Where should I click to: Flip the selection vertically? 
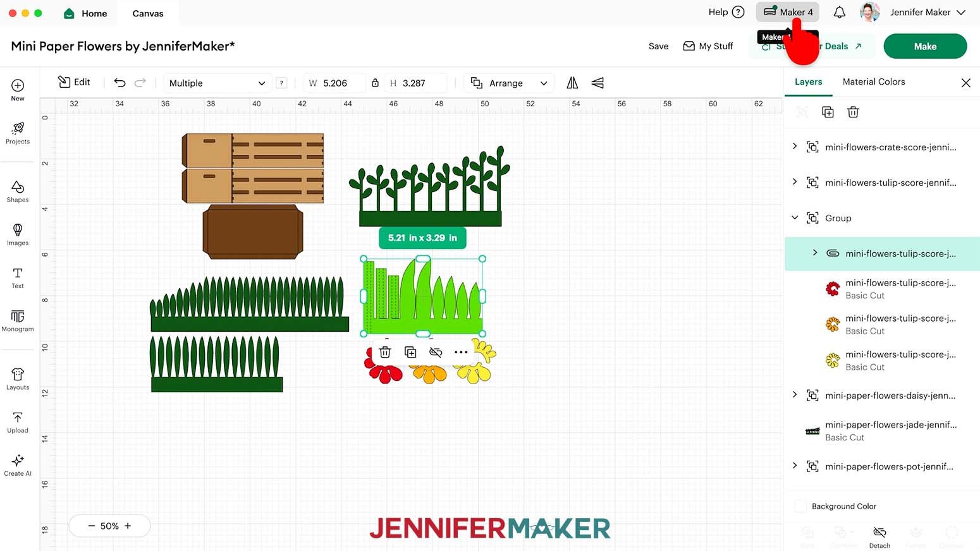click(597, 83)
